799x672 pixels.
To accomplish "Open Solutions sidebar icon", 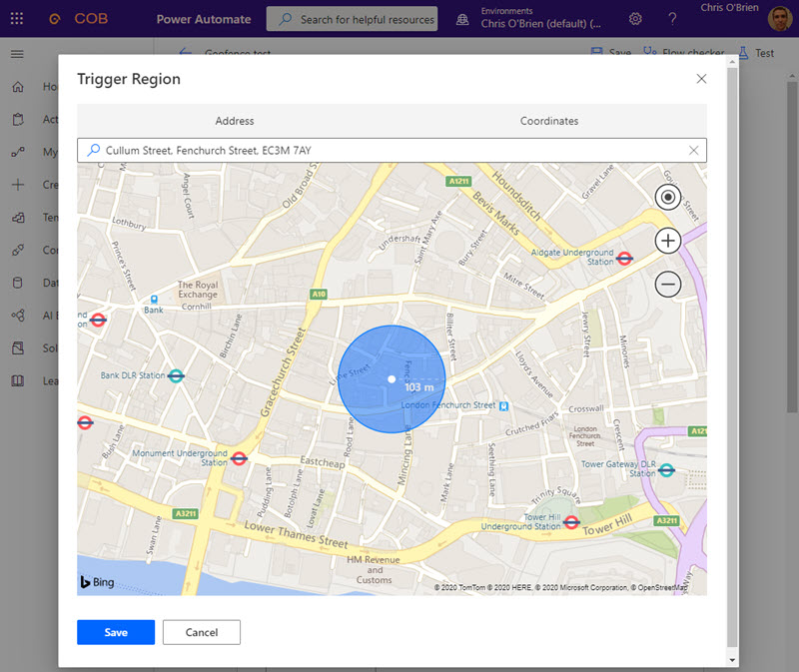I will pos(18,347).
